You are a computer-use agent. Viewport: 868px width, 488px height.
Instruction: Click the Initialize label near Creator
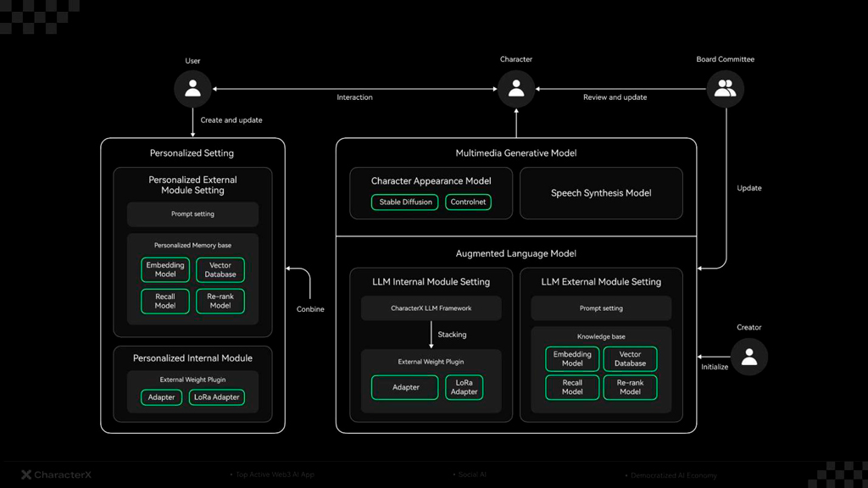pos(715,367)
